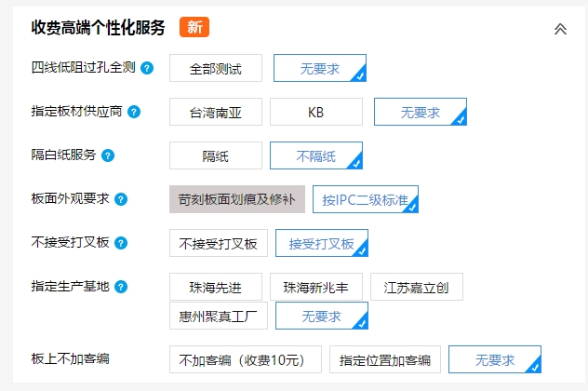Collapse the 收费高端个性化服务 section

tap(560, 29)
